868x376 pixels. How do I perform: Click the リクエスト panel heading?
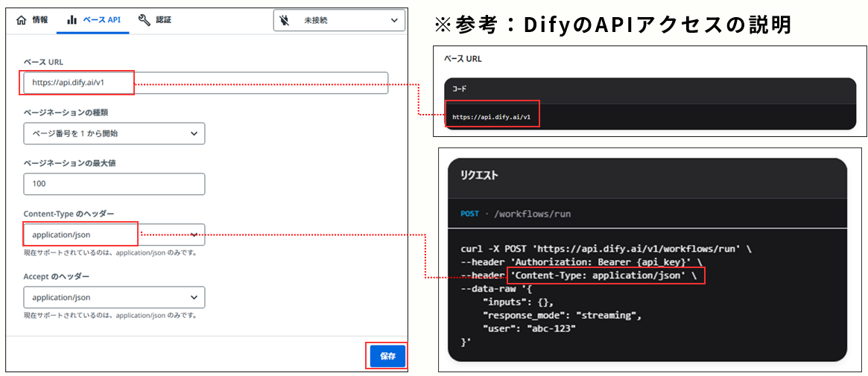pyautogui.click(x=479, y=176)
